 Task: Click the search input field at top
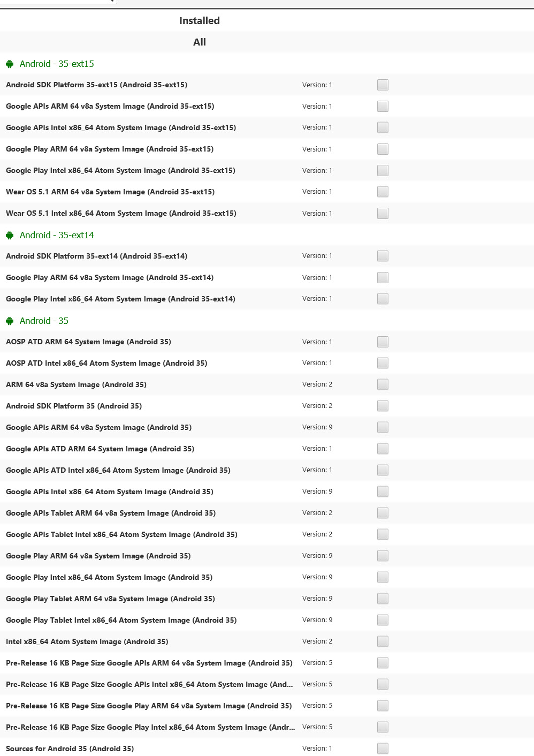54,2
